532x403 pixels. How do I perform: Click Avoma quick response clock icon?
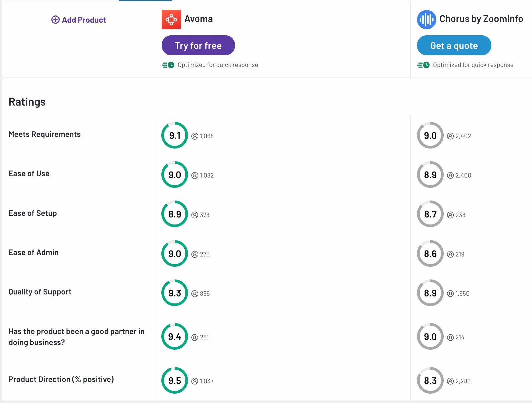(x=168, y=65)
